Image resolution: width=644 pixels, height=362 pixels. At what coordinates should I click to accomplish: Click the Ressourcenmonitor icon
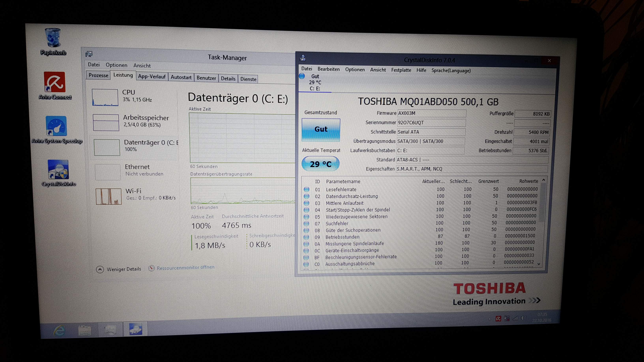click(151, 268)
